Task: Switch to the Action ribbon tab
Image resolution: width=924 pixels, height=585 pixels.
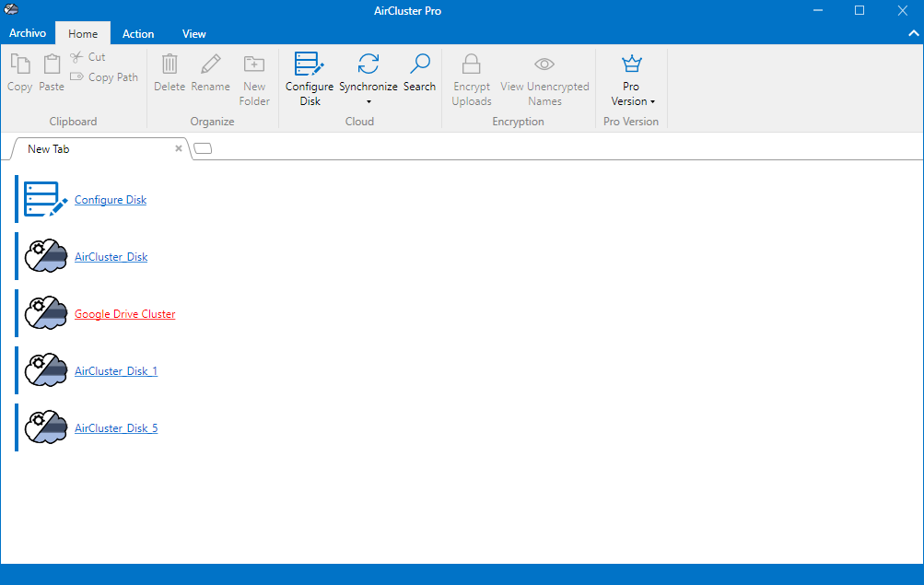Action: [138, 33]
